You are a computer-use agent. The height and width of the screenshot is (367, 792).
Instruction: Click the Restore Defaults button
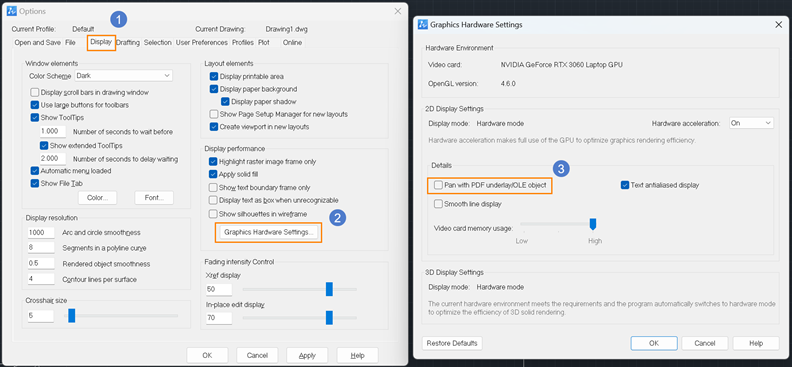[x=452, y=343]
